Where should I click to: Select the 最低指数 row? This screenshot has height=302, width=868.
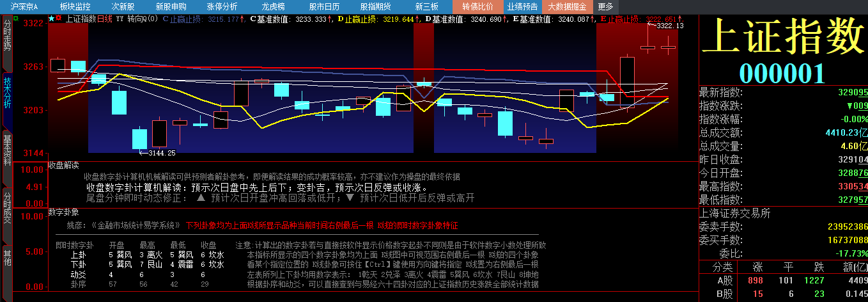783,200
